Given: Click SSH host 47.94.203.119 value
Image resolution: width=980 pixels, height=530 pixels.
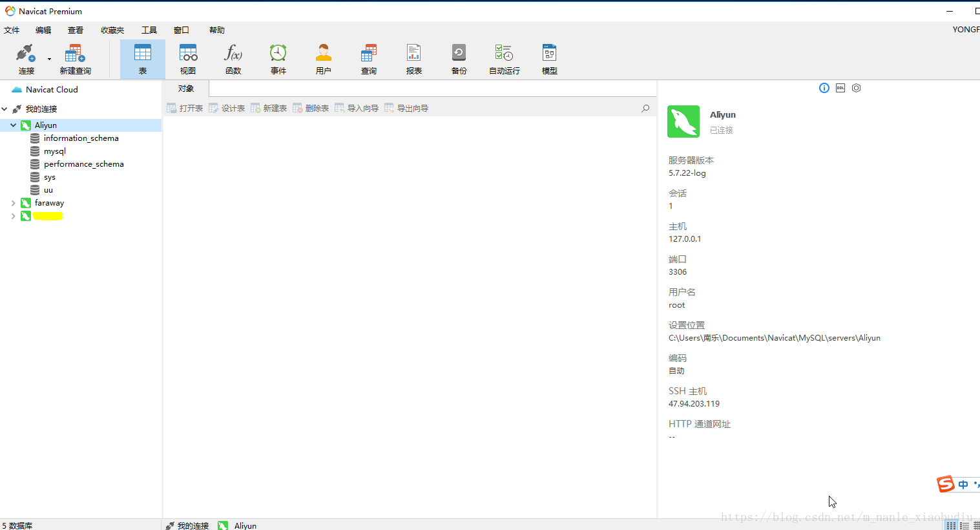Looking at the screenshot, I should click(694, 404).
